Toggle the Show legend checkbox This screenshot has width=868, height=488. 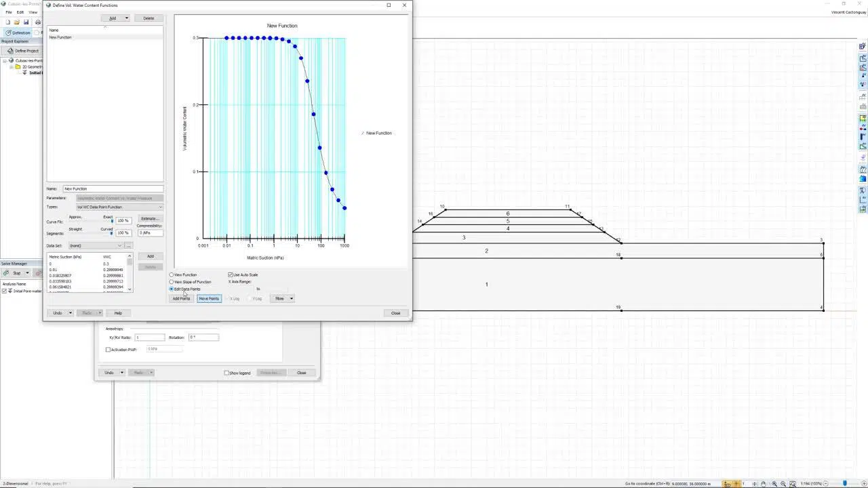click(226, 373)
